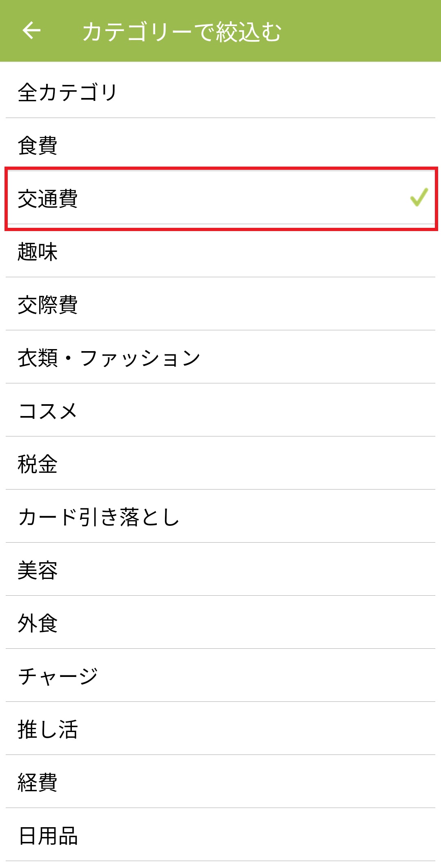Screen dimensions: 441x868
Task: Select the 経費 category
Action: tap(38, 782)
